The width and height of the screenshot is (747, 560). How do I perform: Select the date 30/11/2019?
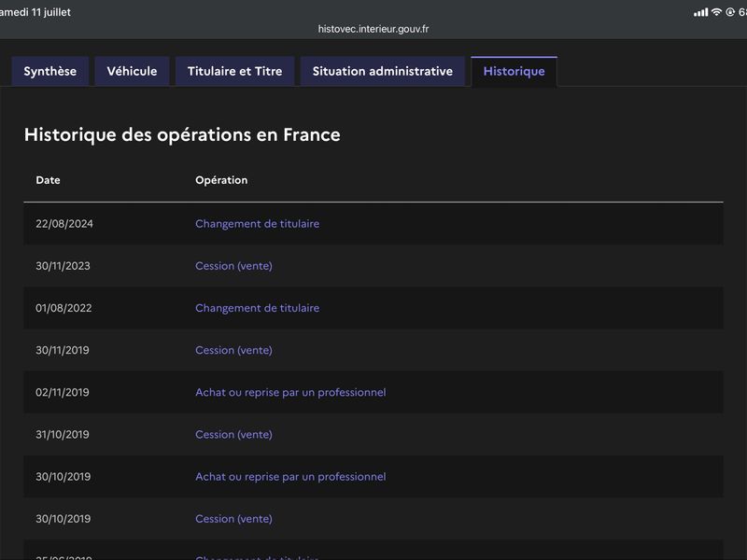63,350
